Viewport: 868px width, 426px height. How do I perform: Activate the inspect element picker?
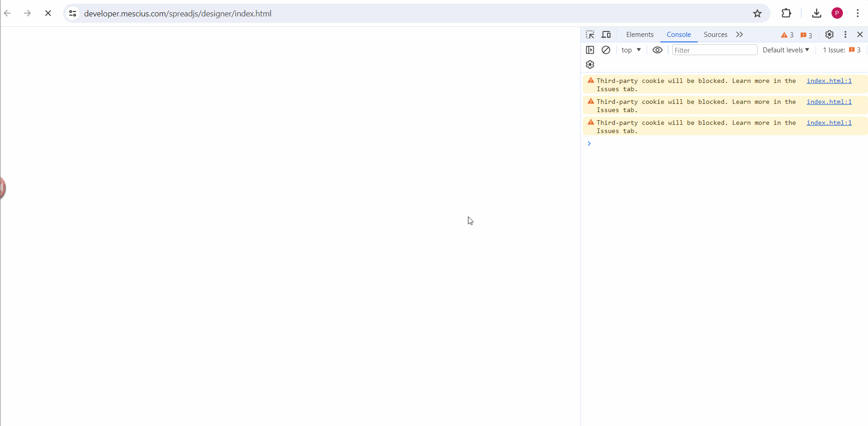(590, 35)
